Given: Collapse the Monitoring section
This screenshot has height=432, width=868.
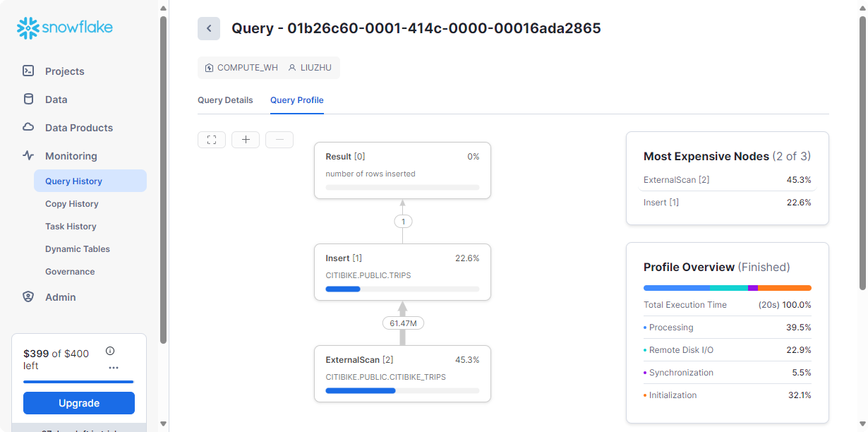Looking at the screenshot, I should click(71, 156).
